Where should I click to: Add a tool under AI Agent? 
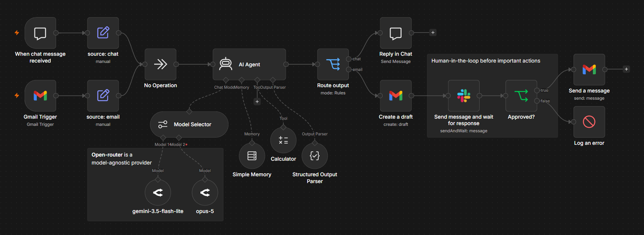pyautogui.click(x=257, y=102)
